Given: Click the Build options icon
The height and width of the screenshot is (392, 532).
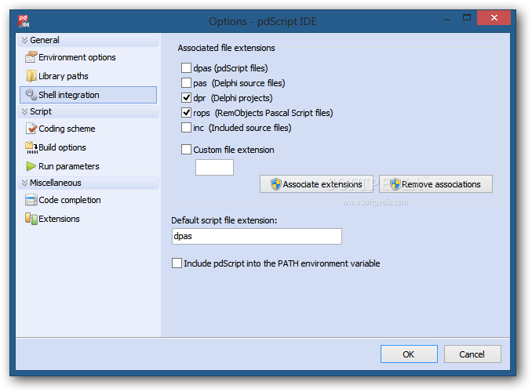Looking at the screenshot, I should (31, 147).
